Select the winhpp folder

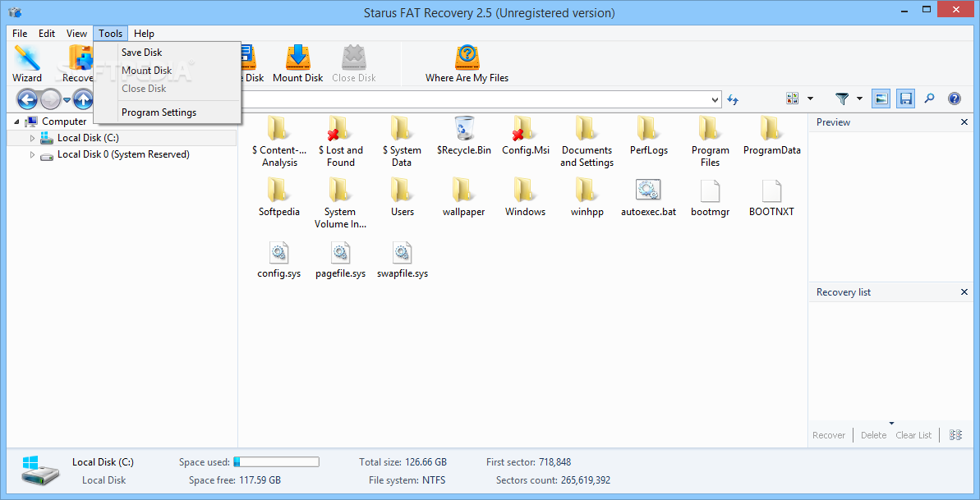point(587,198)
